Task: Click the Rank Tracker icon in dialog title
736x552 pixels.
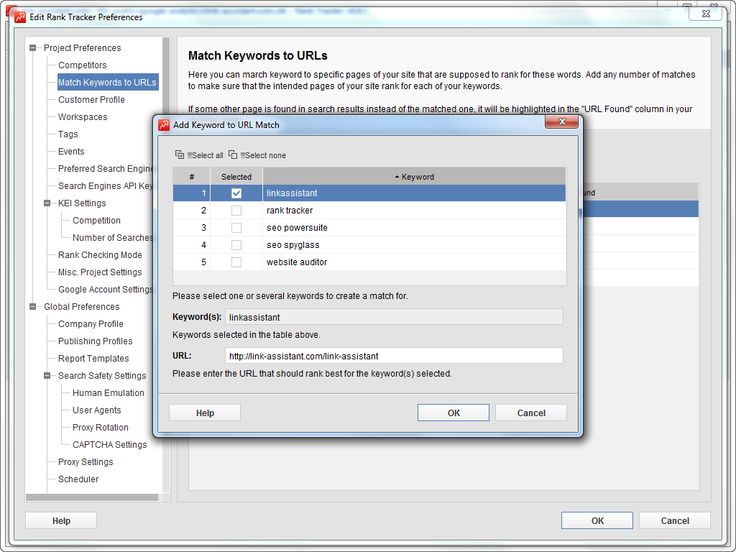Action: 164,125
